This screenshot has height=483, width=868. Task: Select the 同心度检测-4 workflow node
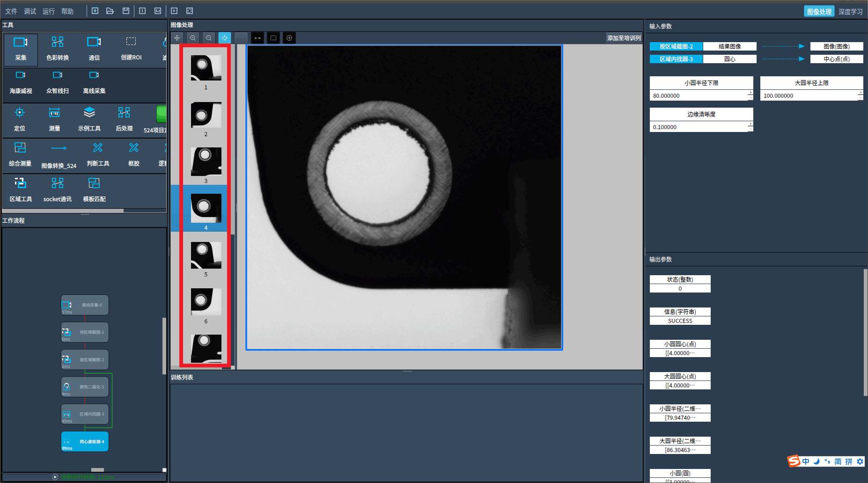click(x=85, y=442)
